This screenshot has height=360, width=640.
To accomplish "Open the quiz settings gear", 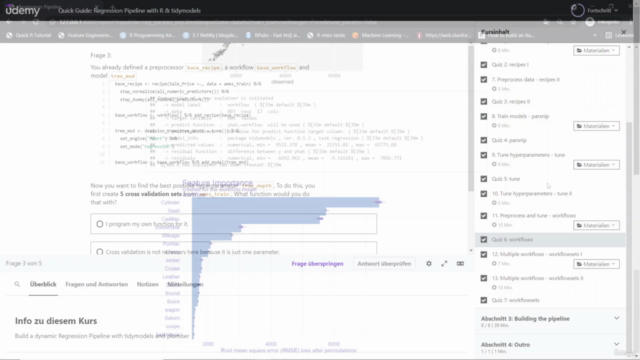I will 429,264.
